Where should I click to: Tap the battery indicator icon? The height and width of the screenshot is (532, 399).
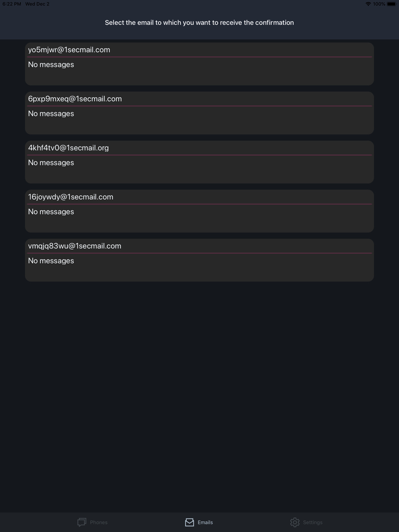391,4
